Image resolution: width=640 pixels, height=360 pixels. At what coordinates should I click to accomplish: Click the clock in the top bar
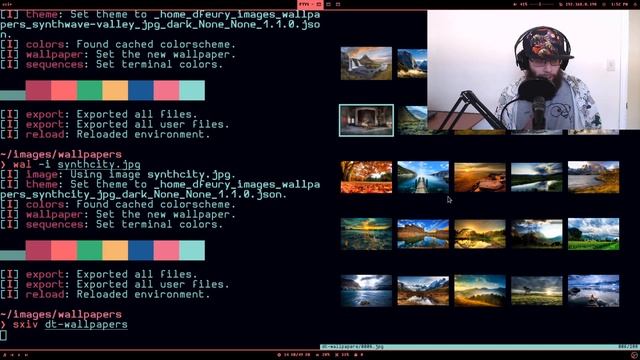(x=620, y=4)
